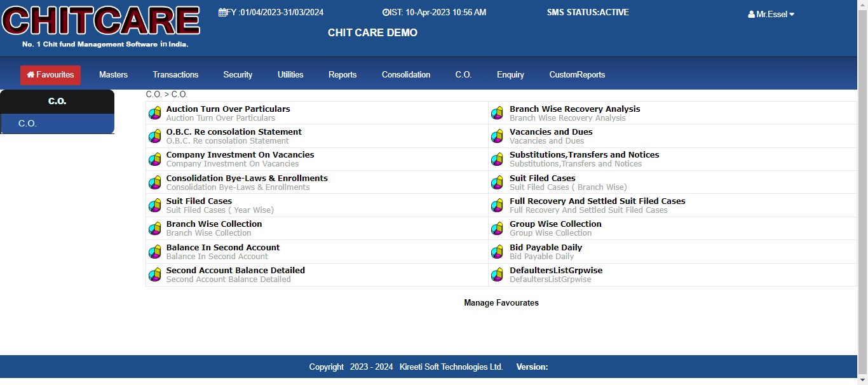This screenshot has height=385, width=868.
Task: Click the icon beside Branch Wise Recovery Analysis
Action: 497,113
